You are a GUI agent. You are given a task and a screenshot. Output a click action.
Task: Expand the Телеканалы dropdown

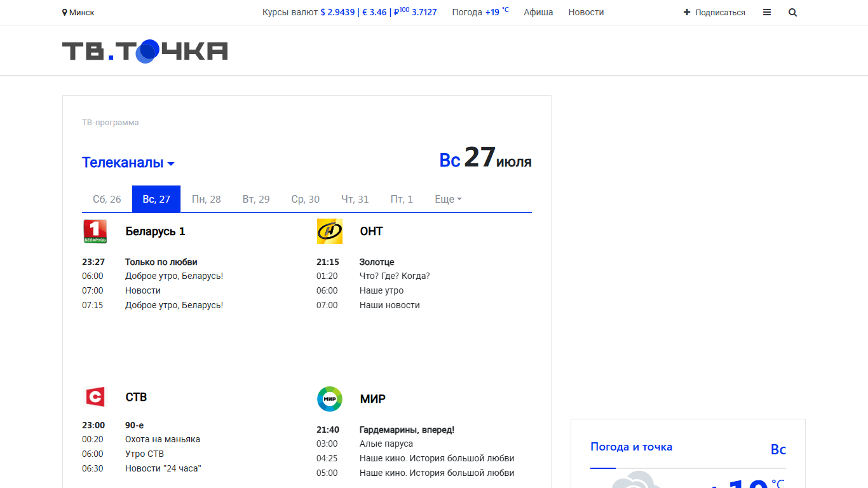coord(128,163)
